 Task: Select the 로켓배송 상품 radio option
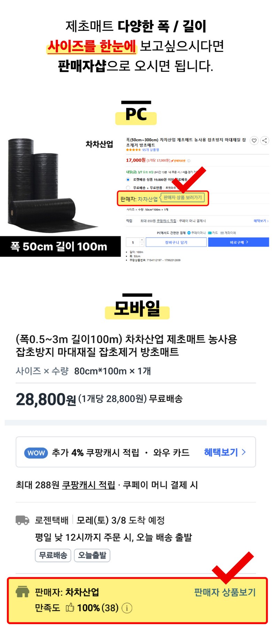128,180
